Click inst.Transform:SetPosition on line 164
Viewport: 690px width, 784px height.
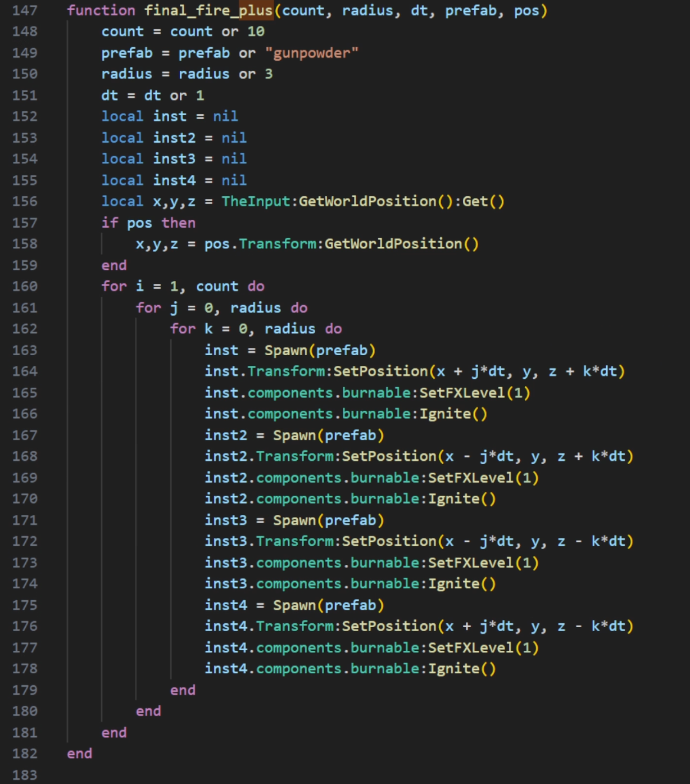point(316,371)
